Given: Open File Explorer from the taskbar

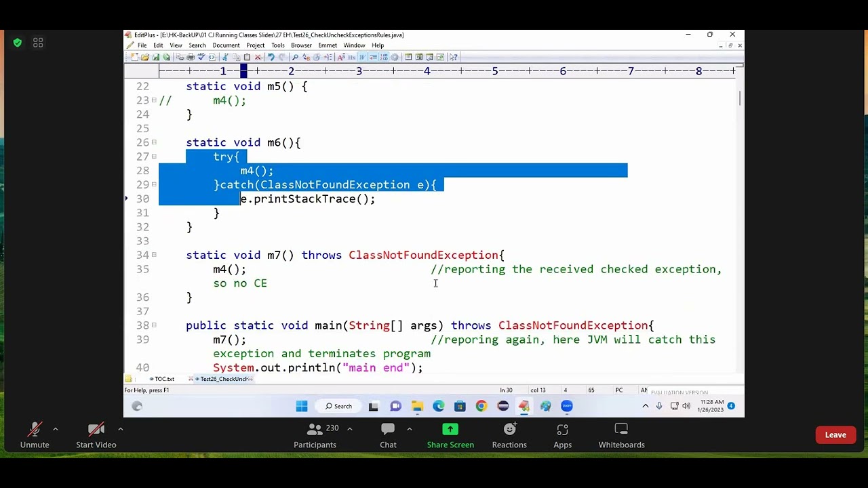Looking at the screenshot, I should [x=417, y=406].
